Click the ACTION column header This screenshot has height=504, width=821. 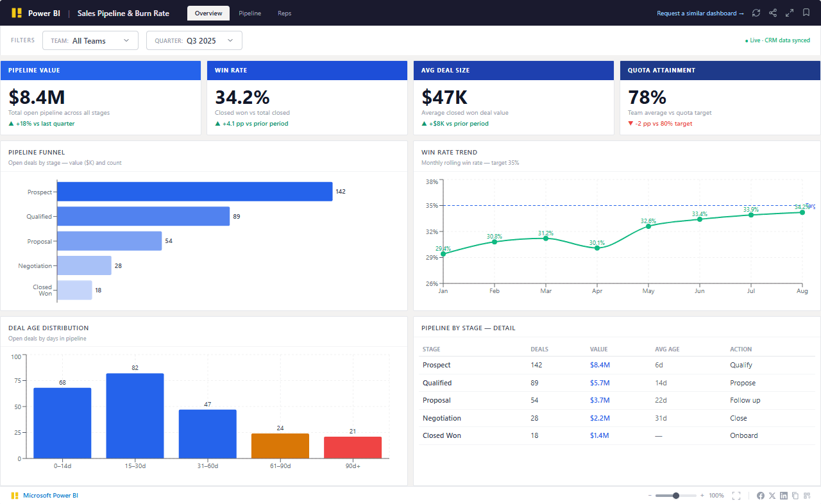[x=741, y=349]
